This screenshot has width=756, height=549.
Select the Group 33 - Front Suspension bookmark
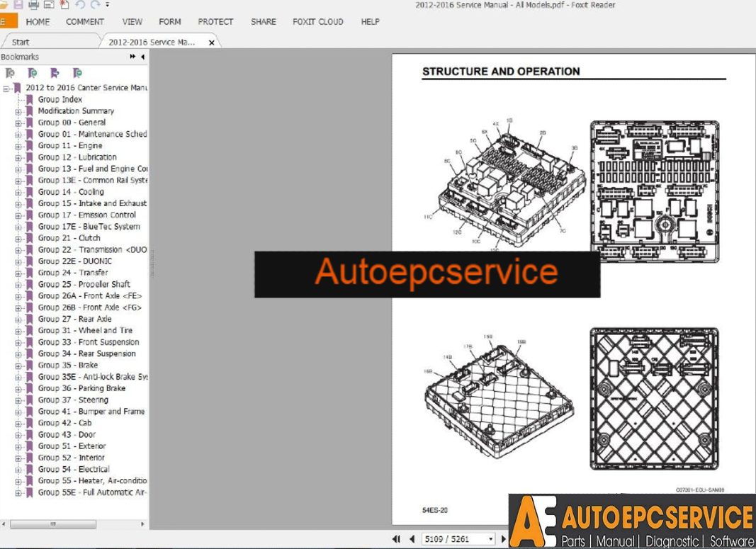point(89,342)
